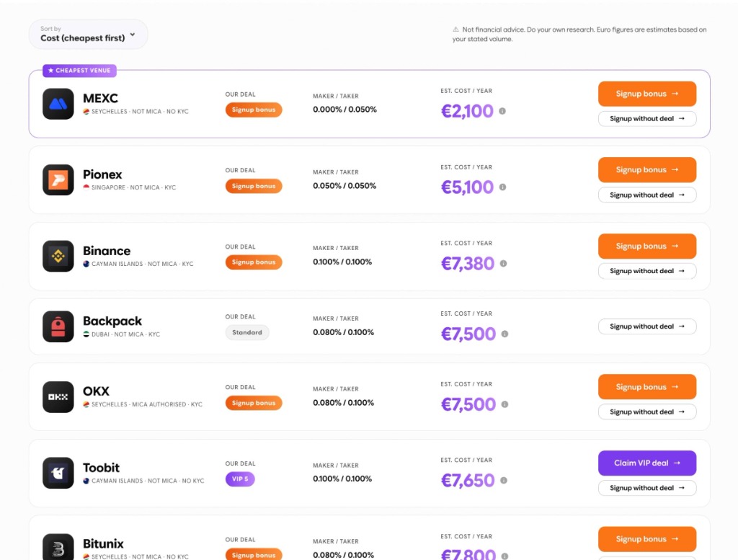Click the Pionex exchange name
738x560 pixels.
[x=102, y=174]
